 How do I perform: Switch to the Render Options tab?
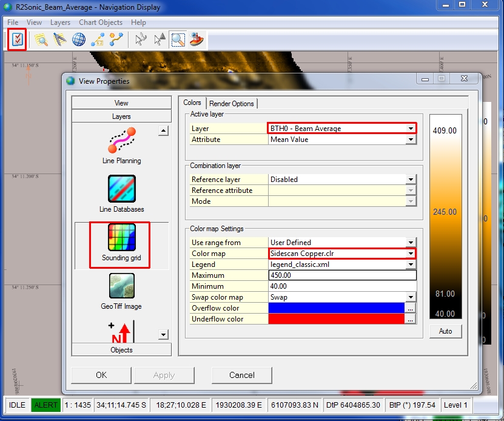pos(233,104)
